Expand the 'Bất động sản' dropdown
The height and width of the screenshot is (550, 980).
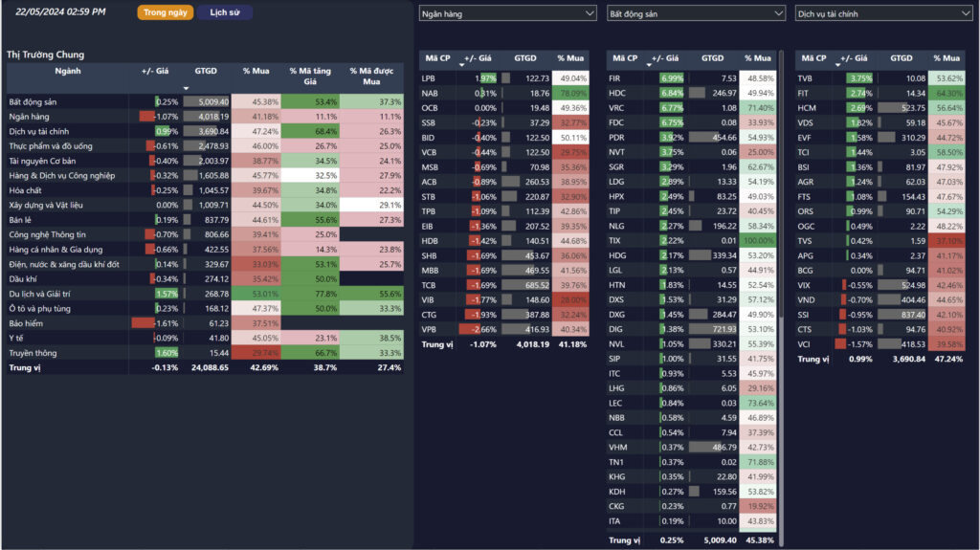point(695,13)
